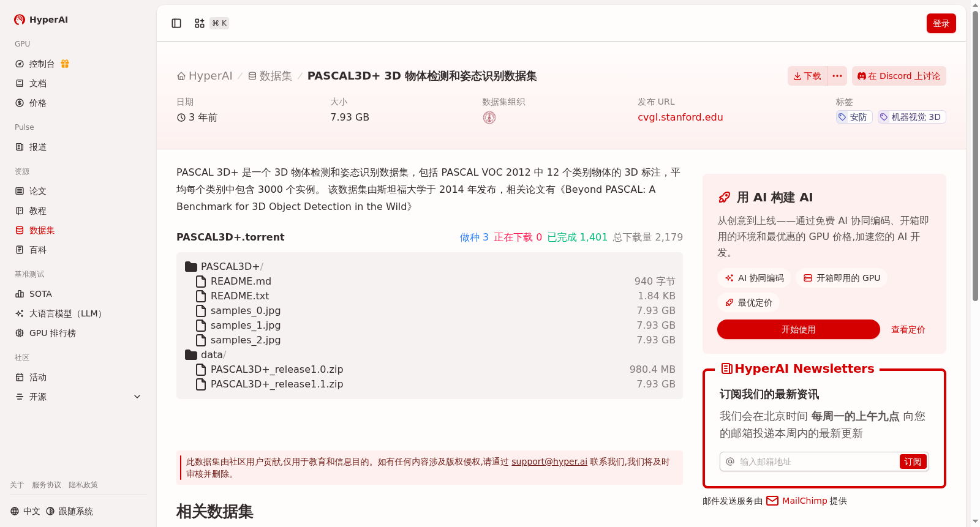Viewport: 980px width, 527px height.
Task: Click the 开始使用 button
Action: point(798,329)
